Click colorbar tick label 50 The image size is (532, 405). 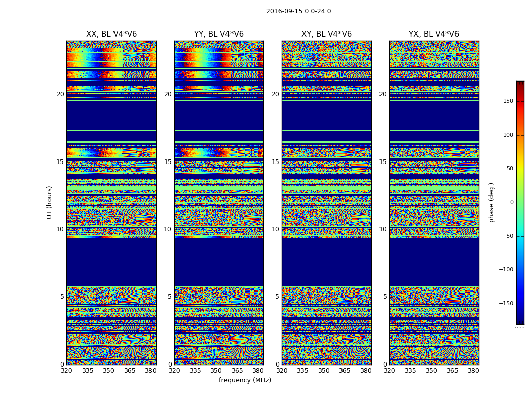click(510, 169)
